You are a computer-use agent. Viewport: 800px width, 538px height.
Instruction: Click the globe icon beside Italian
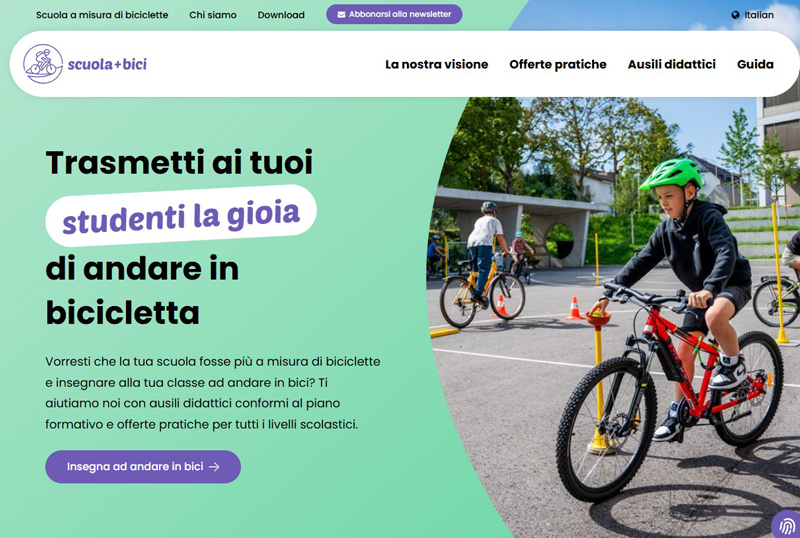tap(735, 15)
